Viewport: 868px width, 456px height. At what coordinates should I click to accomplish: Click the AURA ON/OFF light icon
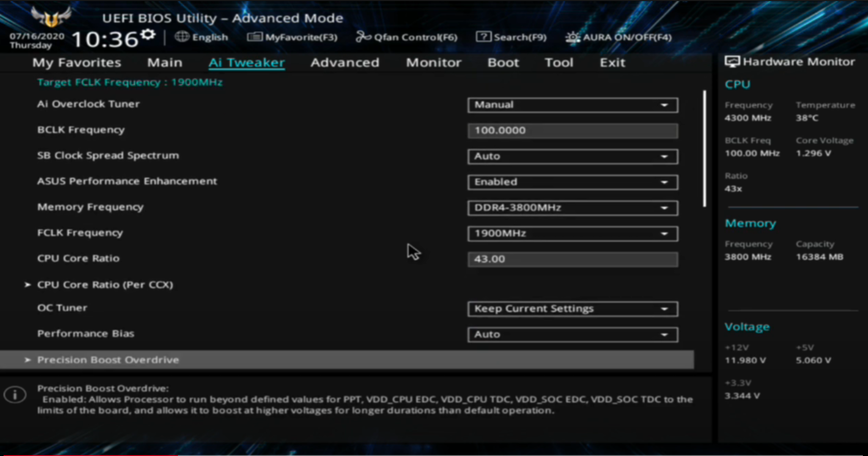click(573, 37)
